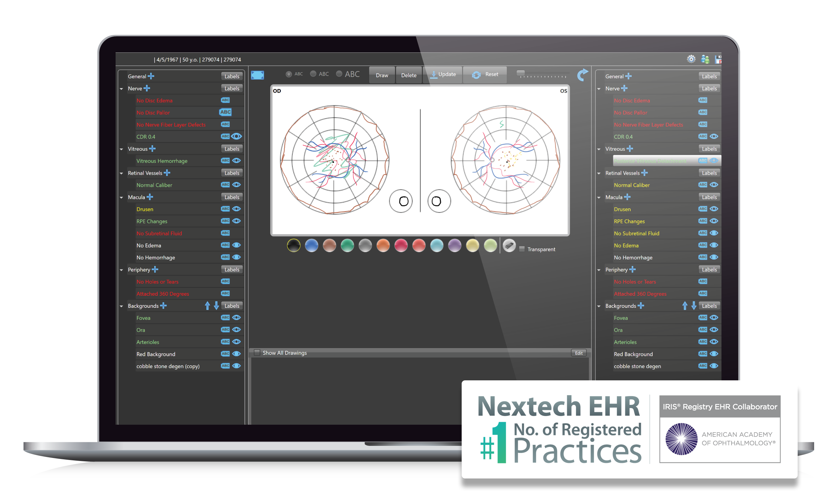Select the eraser tool
This screenshot has width=840, height=504.
(509, 246)
